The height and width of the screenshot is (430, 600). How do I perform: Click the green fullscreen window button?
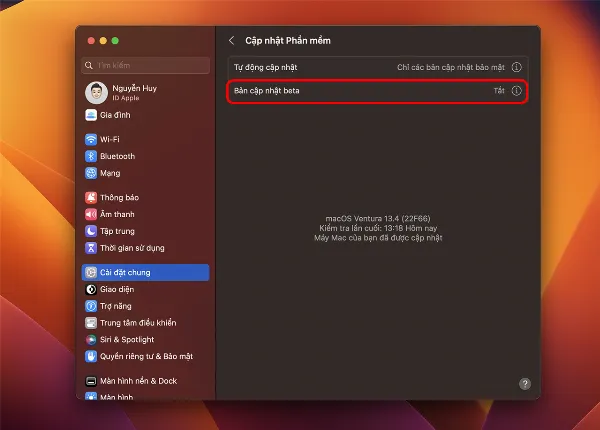click(x=115, y=41)
